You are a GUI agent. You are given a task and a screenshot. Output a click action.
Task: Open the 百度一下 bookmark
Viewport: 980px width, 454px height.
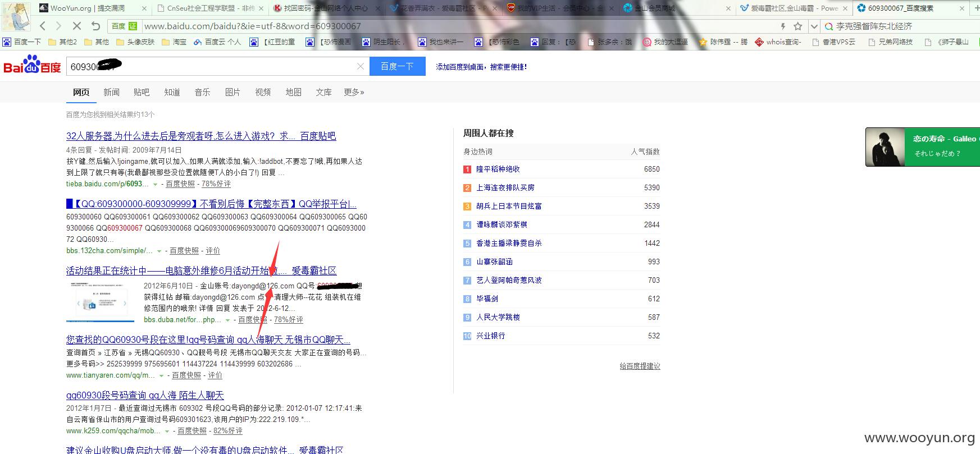click(x=22, y=42)
